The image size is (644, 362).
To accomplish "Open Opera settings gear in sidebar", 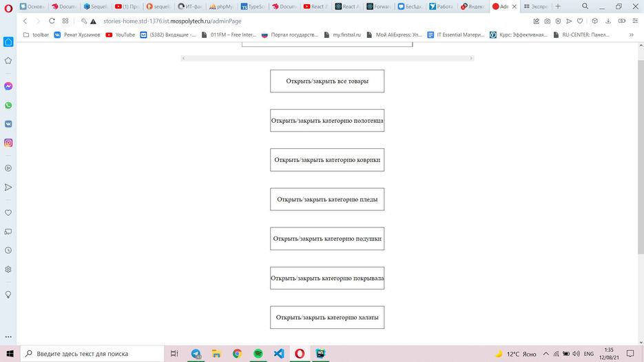I will click(x=8, y=269).
